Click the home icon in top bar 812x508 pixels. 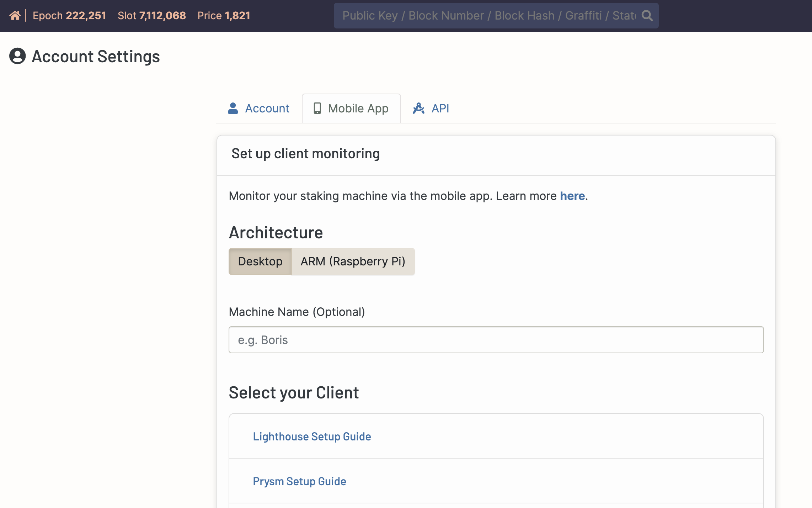point(15,16)
